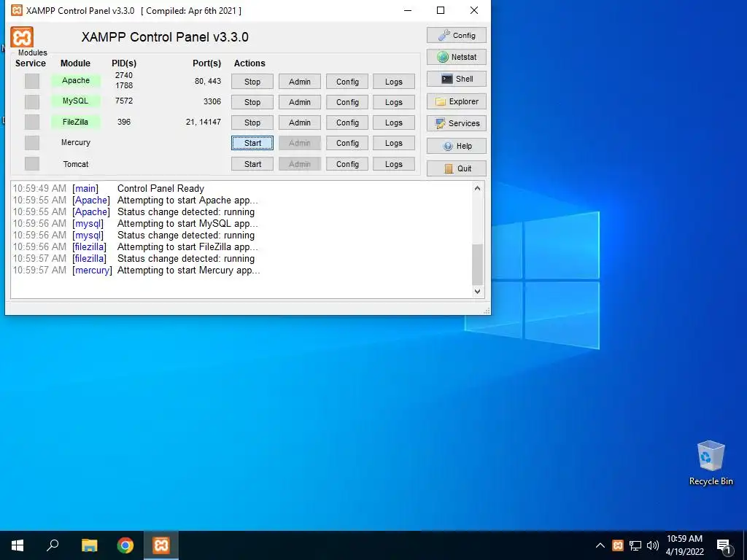Open the notification center icon
Viewport: 747px width, 560px height.
[x=724, y=545]
